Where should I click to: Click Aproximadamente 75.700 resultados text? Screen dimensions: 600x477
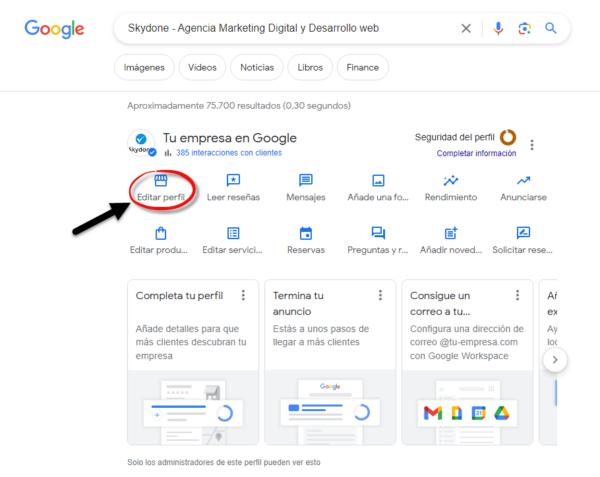pyautogui.click(x=239, y=106)
